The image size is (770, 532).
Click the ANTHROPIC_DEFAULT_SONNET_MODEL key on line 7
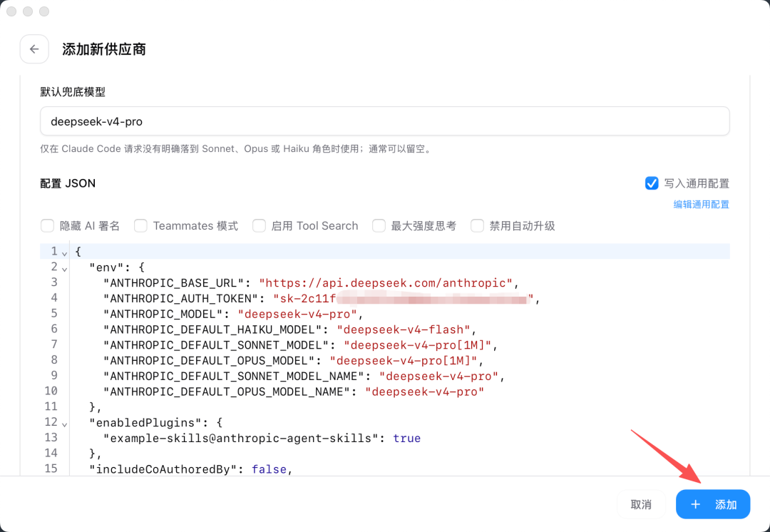[x=216, y=345]
